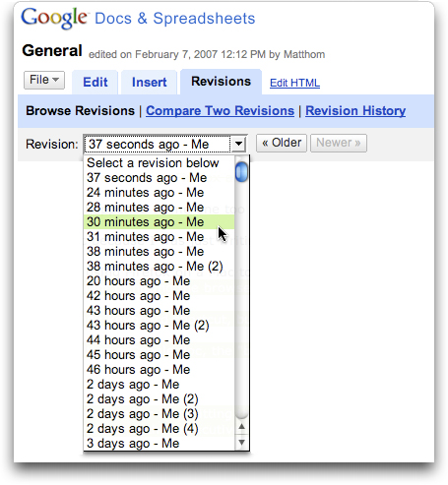Select the Revisions tab
Viewport: 448px width, 485px height.
click(x=221, y=82)
